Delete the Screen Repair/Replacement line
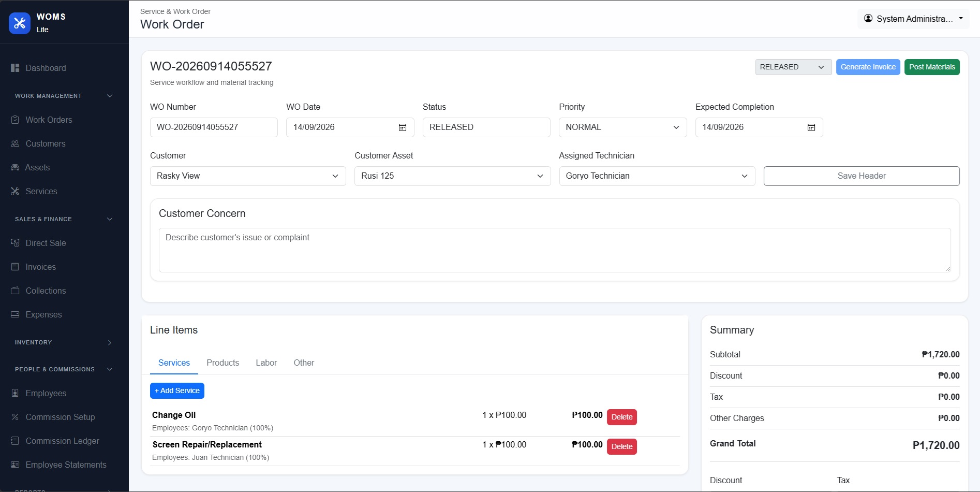This screenshot has height=492, width=980. coord(622,446)
